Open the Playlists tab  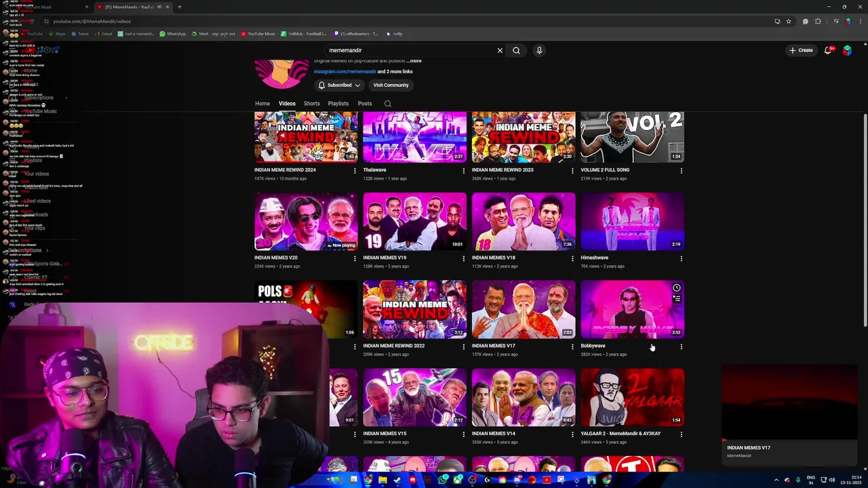click(x=338, y=104)
